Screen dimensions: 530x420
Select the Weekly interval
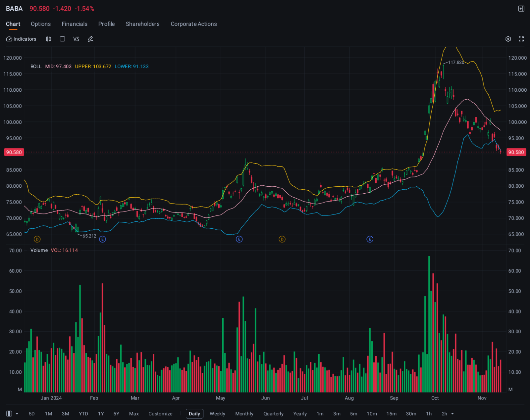pos(217,414)
